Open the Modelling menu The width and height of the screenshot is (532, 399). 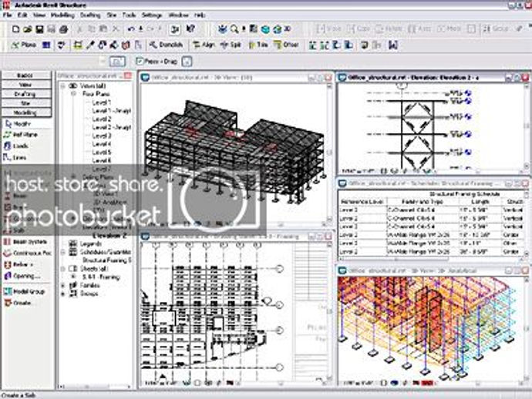pos(62,15)
